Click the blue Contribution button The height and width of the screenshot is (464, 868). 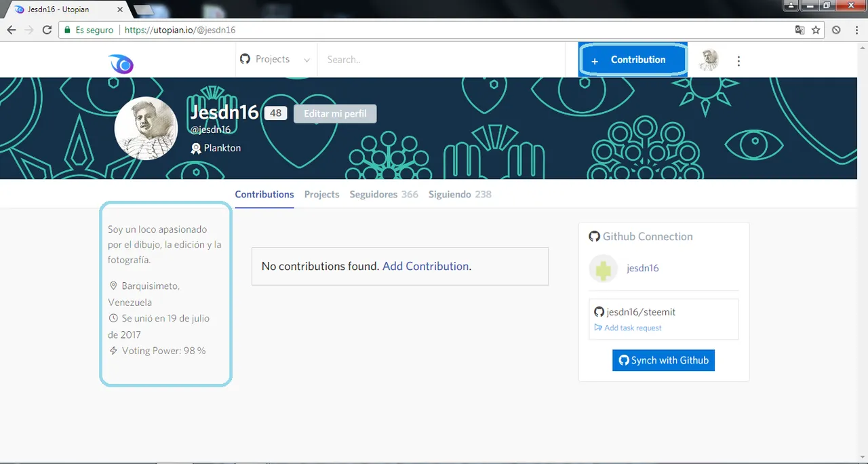(x=633, y=60)
